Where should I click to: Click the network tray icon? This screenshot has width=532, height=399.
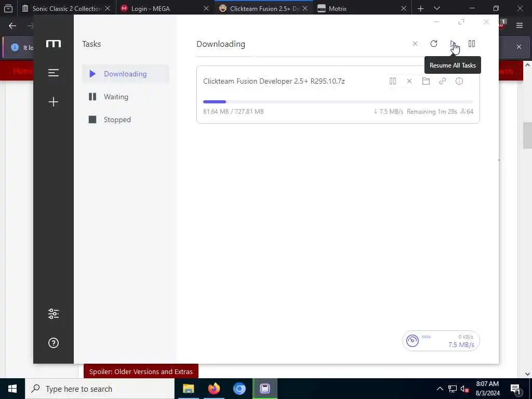click(453, 389)
